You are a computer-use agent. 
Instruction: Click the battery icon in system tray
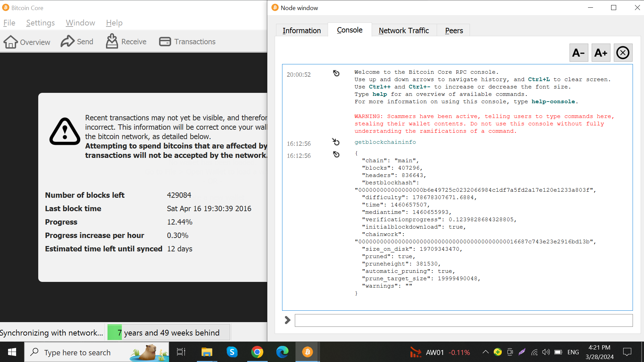click(558, 352)
